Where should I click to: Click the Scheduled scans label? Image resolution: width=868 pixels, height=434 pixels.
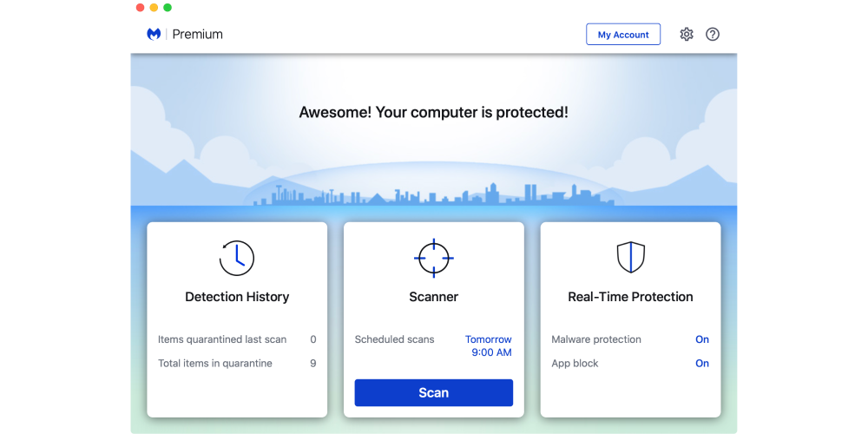[x=394, y=339]
